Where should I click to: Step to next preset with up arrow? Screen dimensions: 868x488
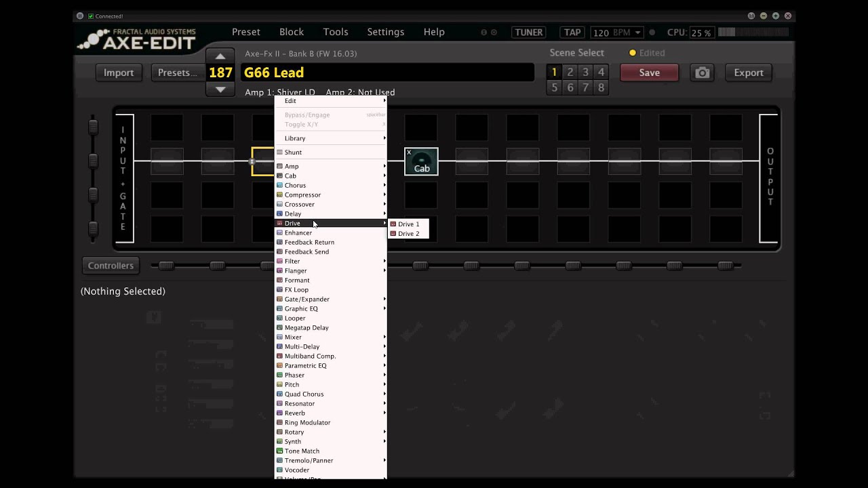point(220,56)
